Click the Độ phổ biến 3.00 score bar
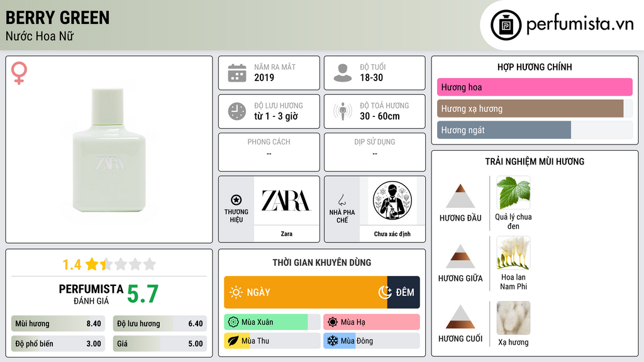The width and height of the screenshot is (644, 362). (58, 344)
